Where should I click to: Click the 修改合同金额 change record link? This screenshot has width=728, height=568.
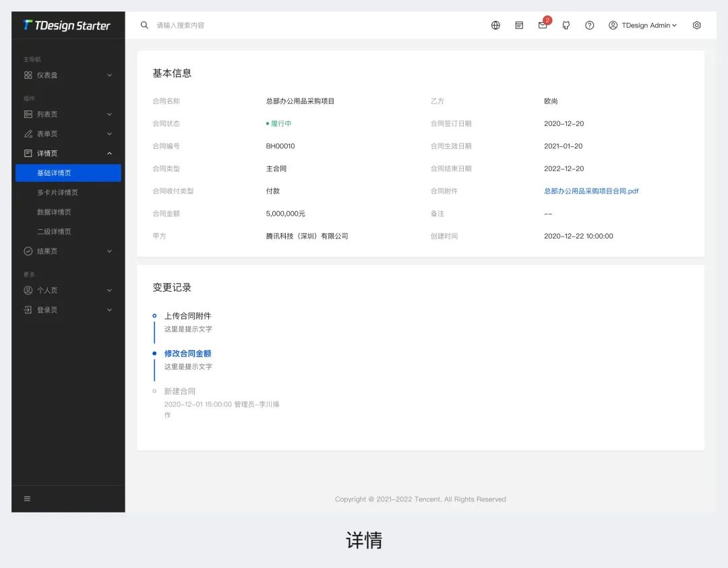(x=187, y=352)
